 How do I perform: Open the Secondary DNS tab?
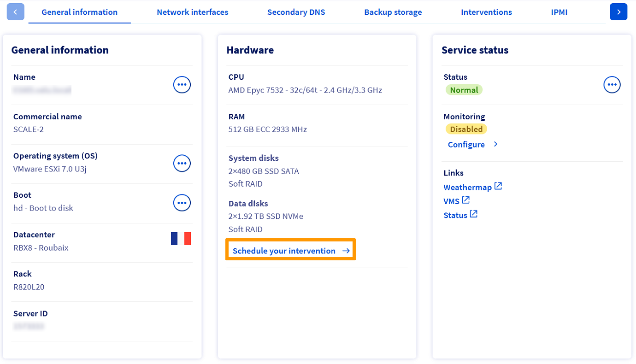point(296,12)
